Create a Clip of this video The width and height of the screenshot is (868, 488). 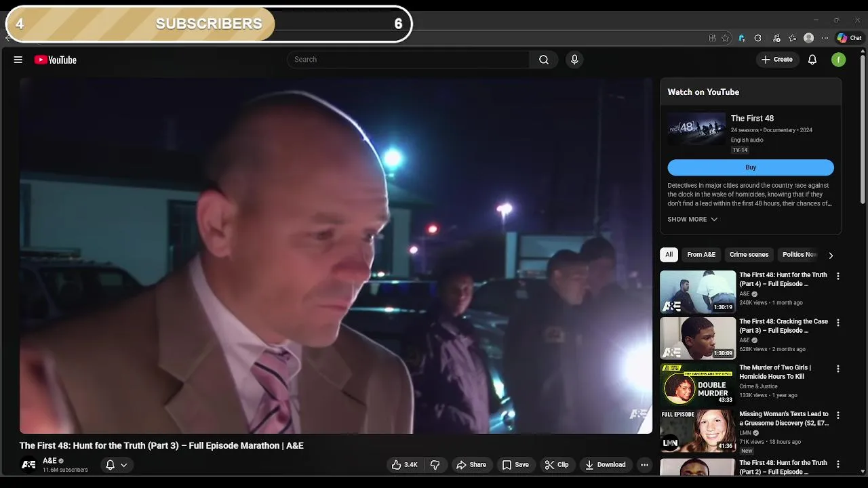click(557, 465)
